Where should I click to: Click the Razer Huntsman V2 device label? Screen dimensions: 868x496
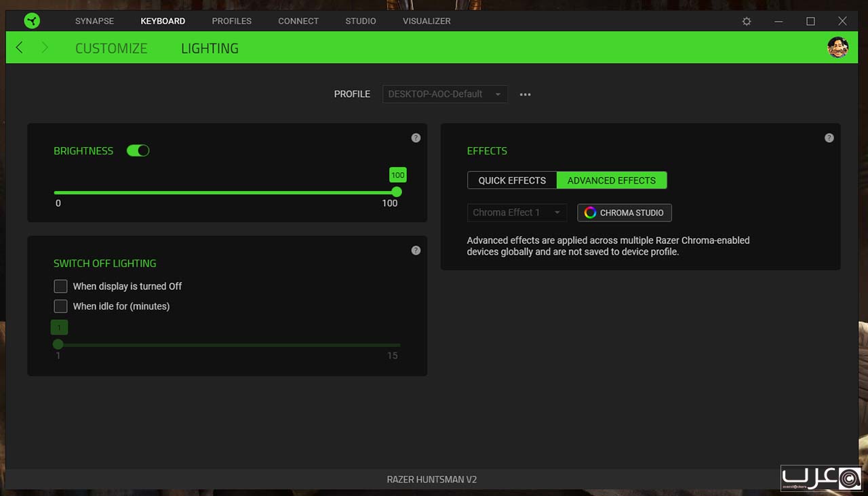[431, 480]
